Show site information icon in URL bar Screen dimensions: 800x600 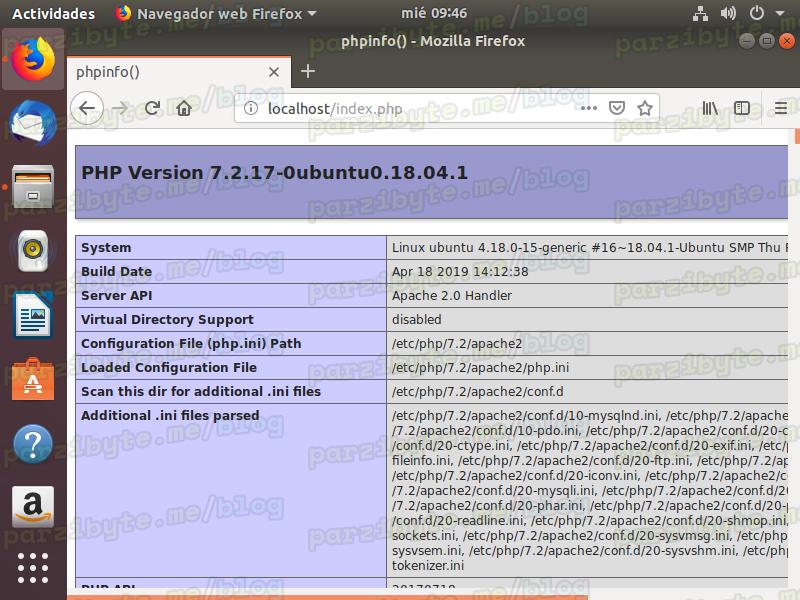click(251, 109)
